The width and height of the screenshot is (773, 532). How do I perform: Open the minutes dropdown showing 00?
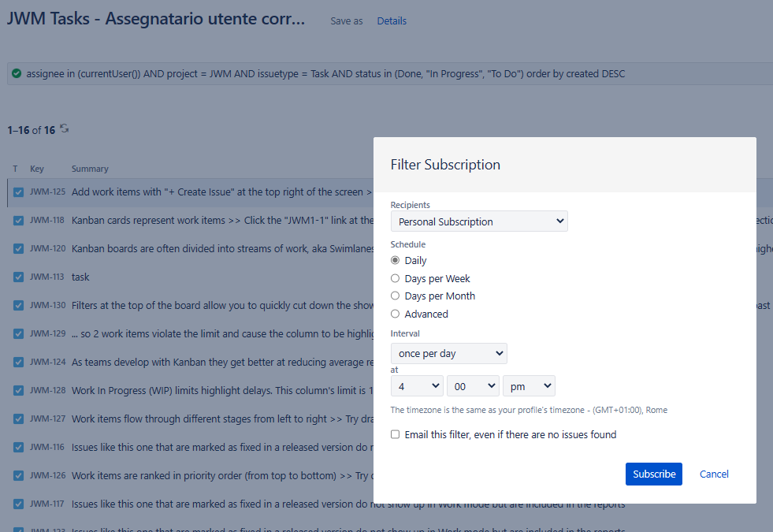point(474,386)
